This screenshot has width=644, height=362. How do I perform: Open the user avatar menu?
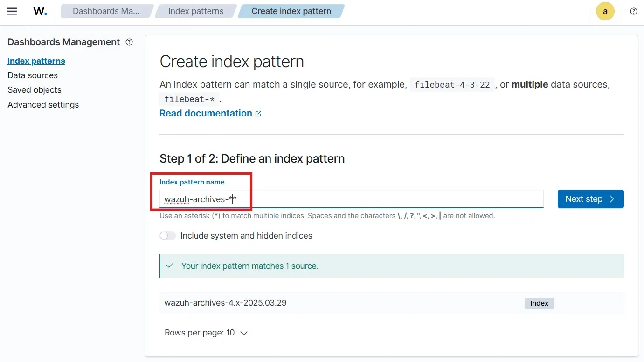pyautogui.click(x=605, y=12)
